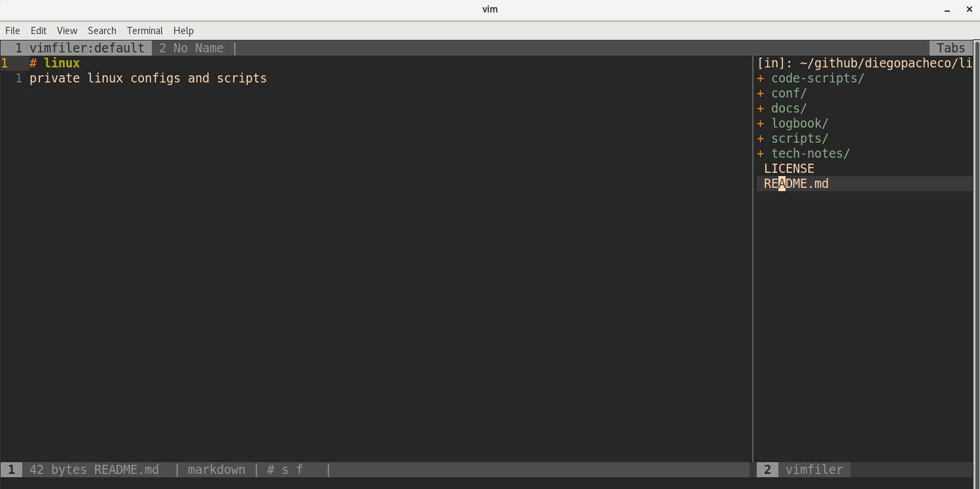
Task: Select the LICENSE file in the tree
Action: click(x=789, y=168)
